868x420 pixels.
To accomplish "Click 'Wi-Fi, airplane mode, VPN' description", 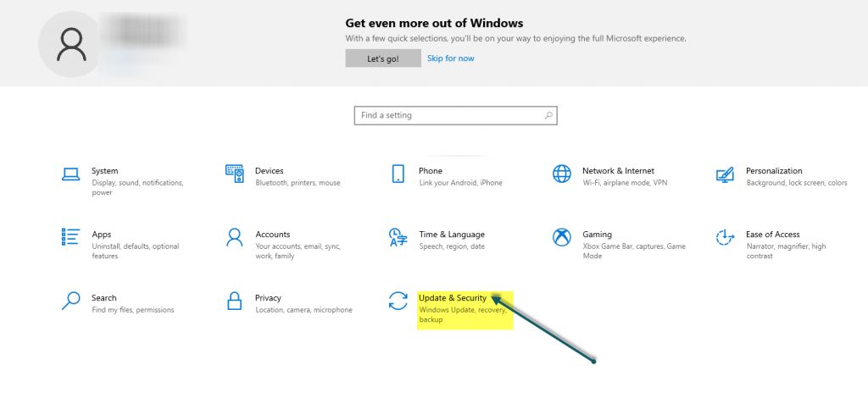I will coord(625,183).
